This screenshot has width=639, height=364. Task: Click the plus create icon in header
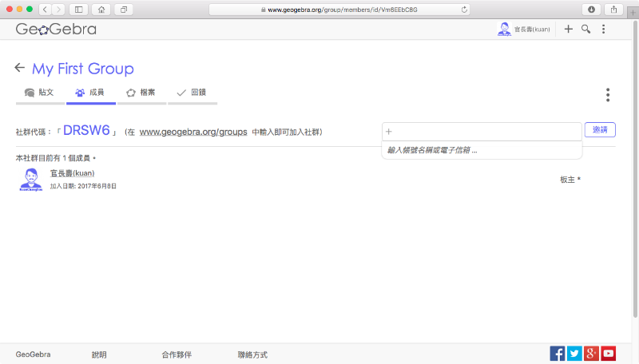tap(568, 29)
